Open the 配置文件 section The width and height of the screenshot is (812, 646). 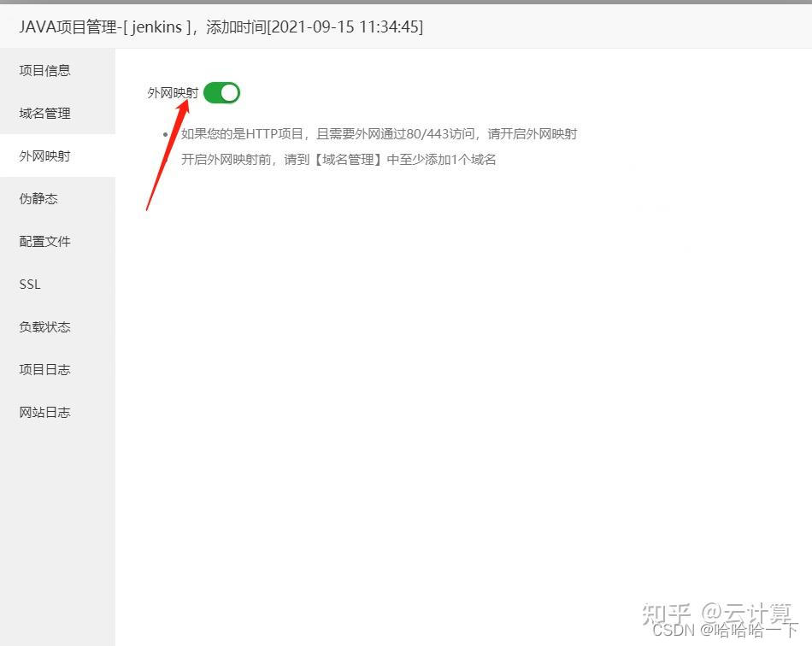(45, 241)
